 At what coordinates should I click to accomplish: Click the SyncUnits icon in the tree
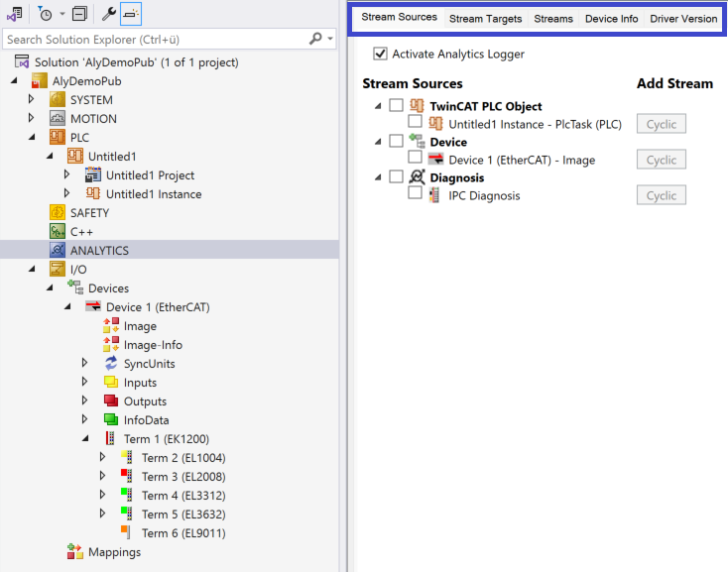[x=111, y=364]
